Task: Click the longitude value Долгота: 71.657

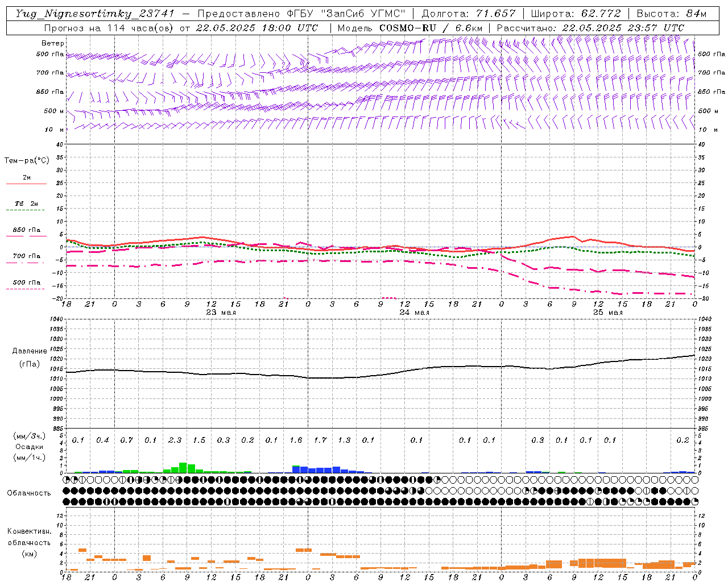Action: (469, 14)
